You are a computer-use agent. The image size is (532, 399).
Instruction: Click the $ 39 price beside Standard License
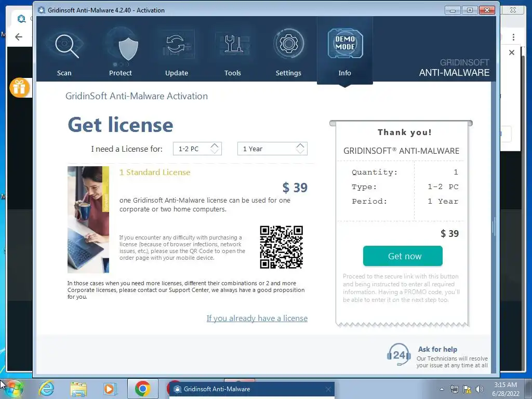(x=295, y=188)
